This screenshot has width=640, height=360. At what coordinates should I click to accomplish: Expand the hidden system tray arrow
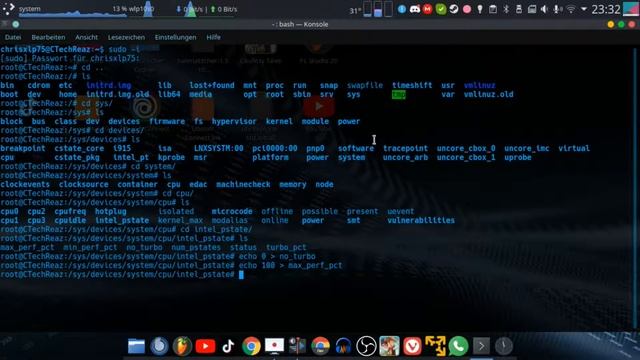(584, 9)
